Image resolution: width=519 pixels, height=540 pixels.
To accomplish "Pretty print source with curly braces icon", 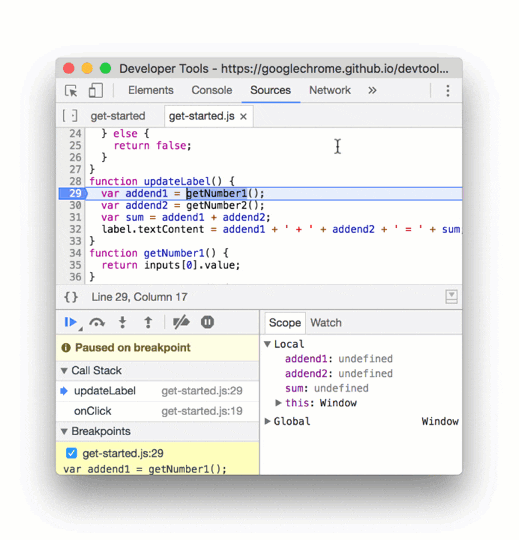I will [71, 297].
